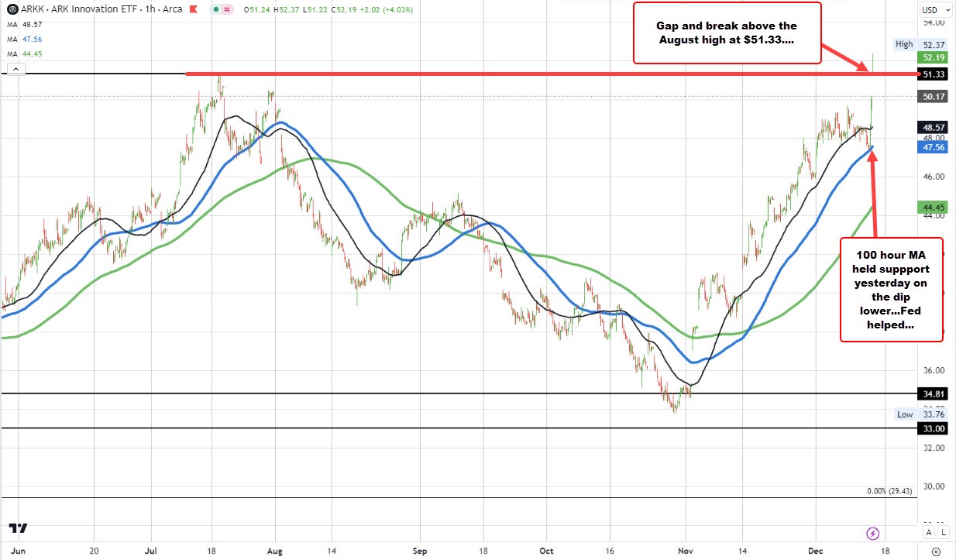Open time axis settings gear icon
Screen dimensions: 956x560
(936, 552)
